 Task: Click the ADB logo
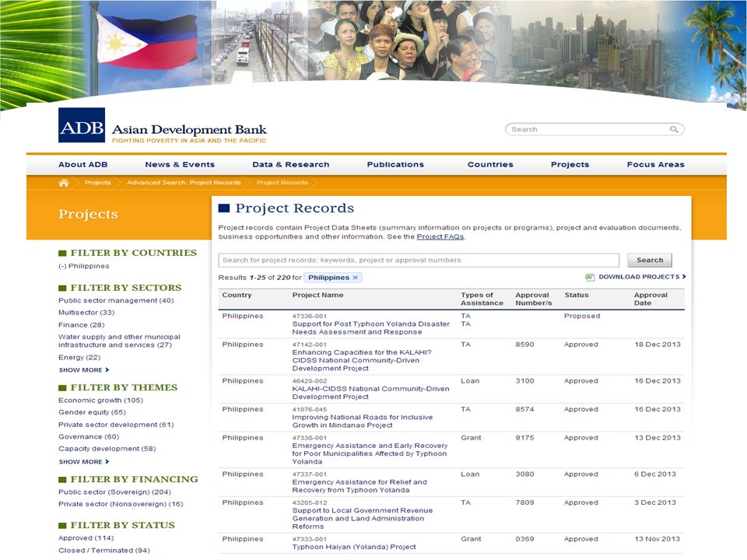coord(82,125)
